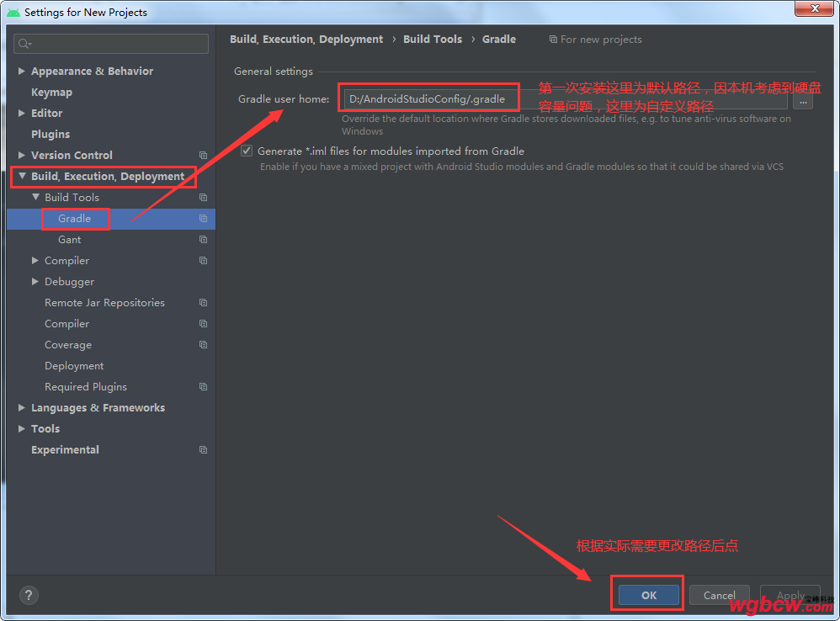
Task: Expand the Debugger node
Action: 35,282
